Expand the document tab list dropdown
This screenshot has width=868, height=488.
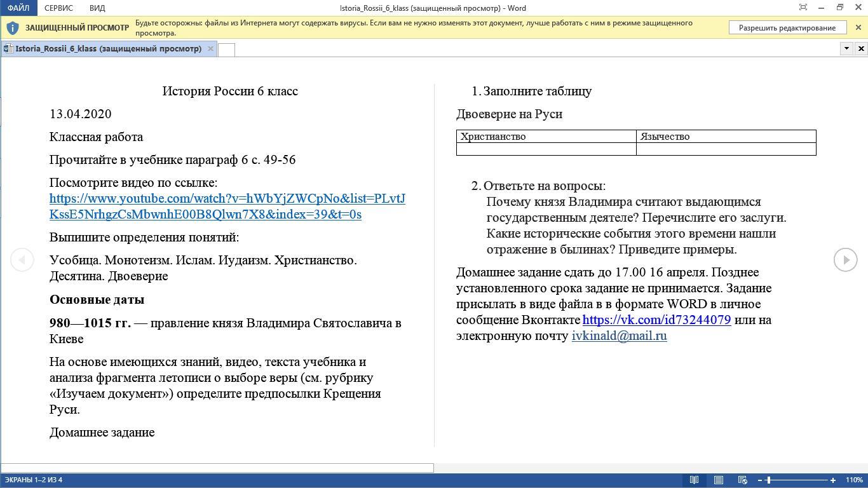846,48
